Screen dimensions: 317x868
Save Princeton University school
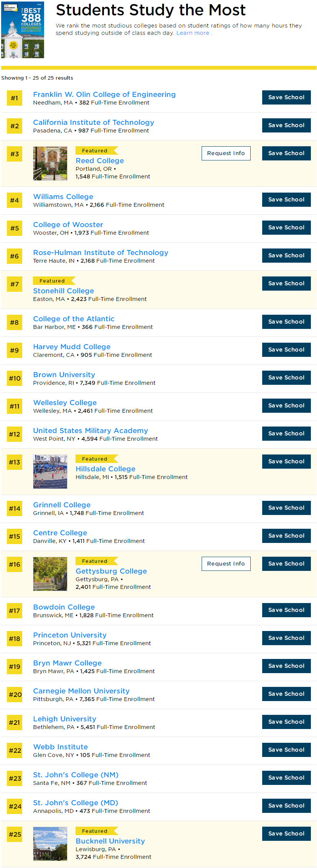pyautogui.click(x=286, y=638)
